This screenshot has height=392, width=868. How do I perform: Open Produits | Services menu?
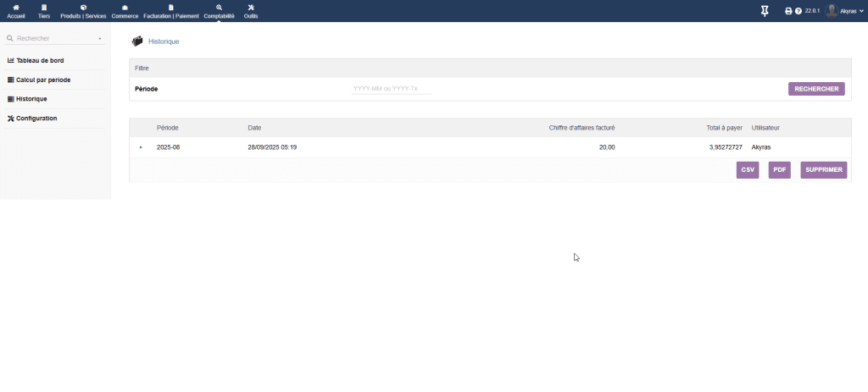(x=83, y=11)
